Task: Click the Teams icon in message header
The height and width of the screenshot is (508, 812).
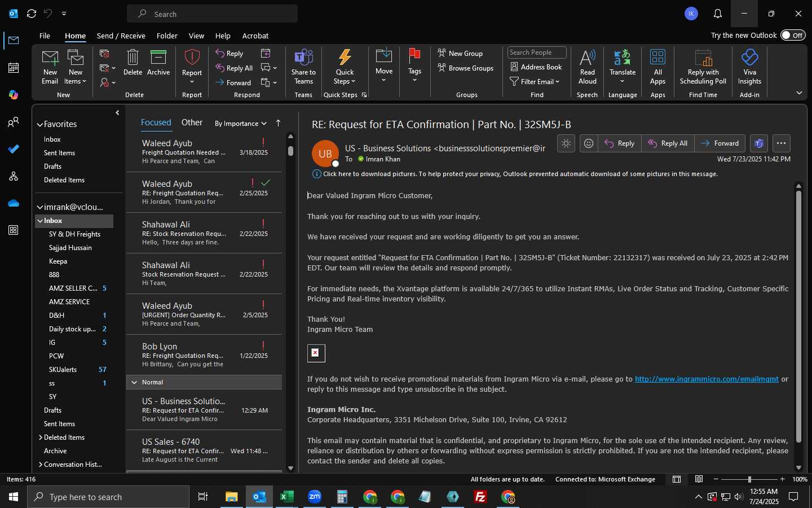Action: tap(759, 143)
